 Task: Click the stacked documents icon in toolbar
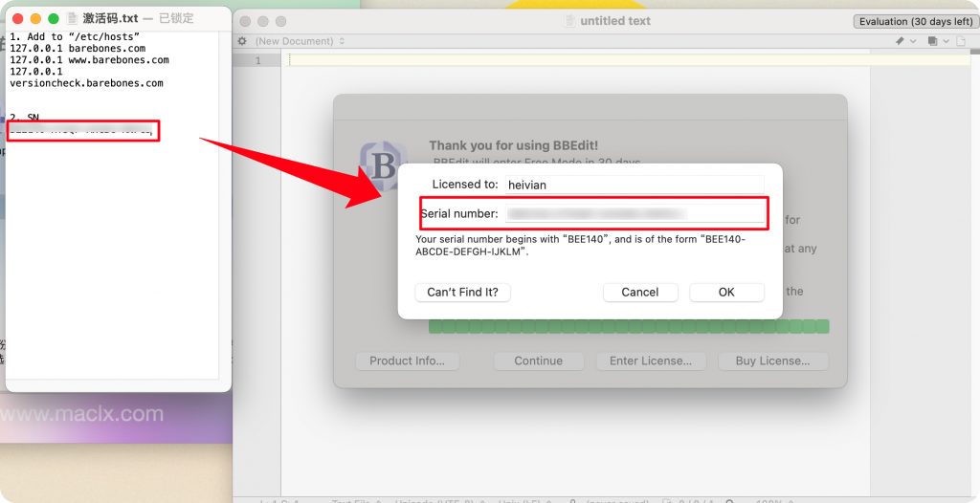coord(932,41)
